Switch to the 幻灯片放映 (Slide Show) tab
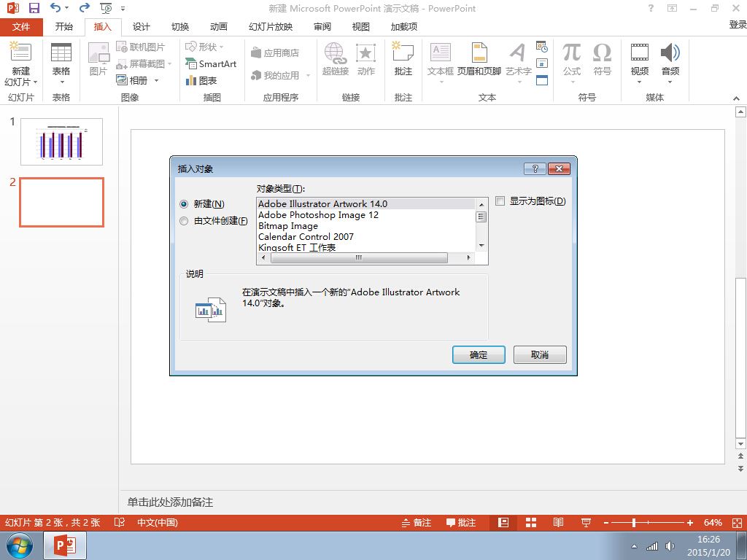 (x=271, y=27)
